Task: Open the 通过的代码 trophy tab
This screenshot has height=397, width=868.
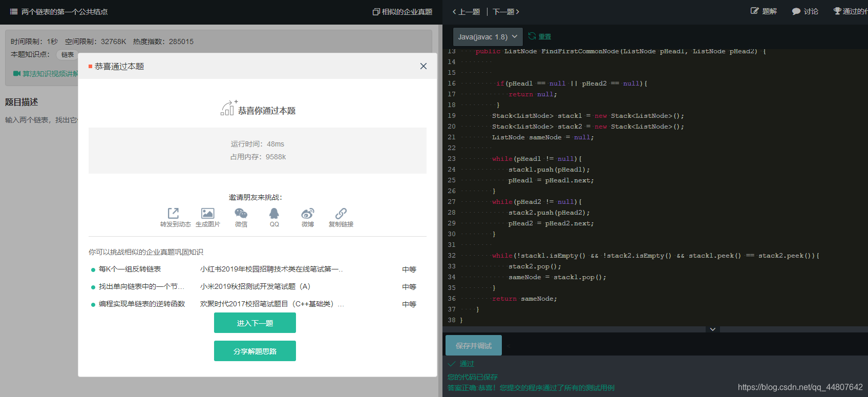Action: (x=851, y=11)
